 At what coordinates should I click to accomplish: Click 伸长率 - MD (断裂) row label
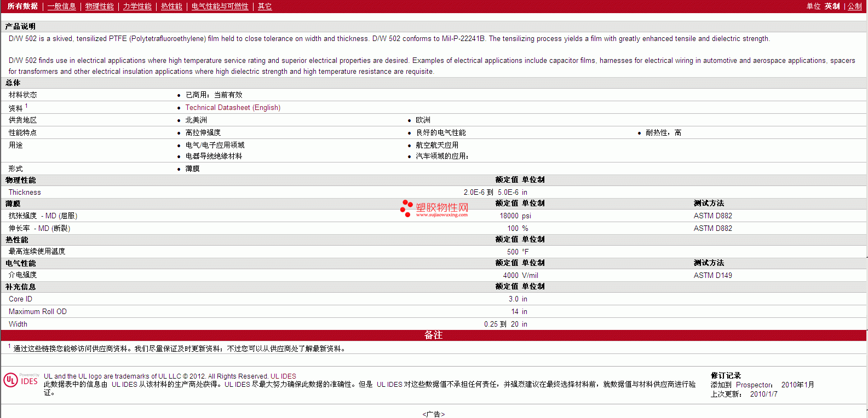click(x=39, y=228)
